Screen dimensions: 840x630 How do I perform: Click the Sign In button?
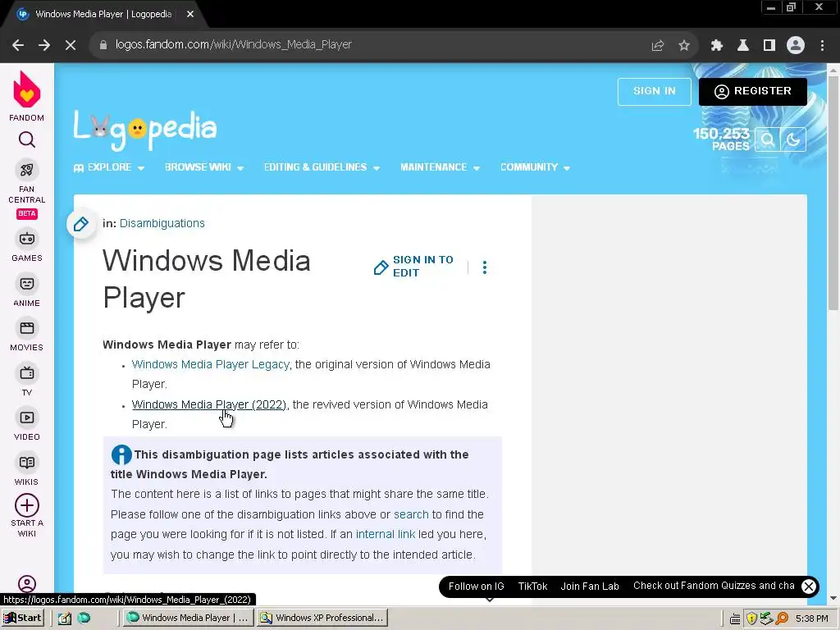click(654, 92)
